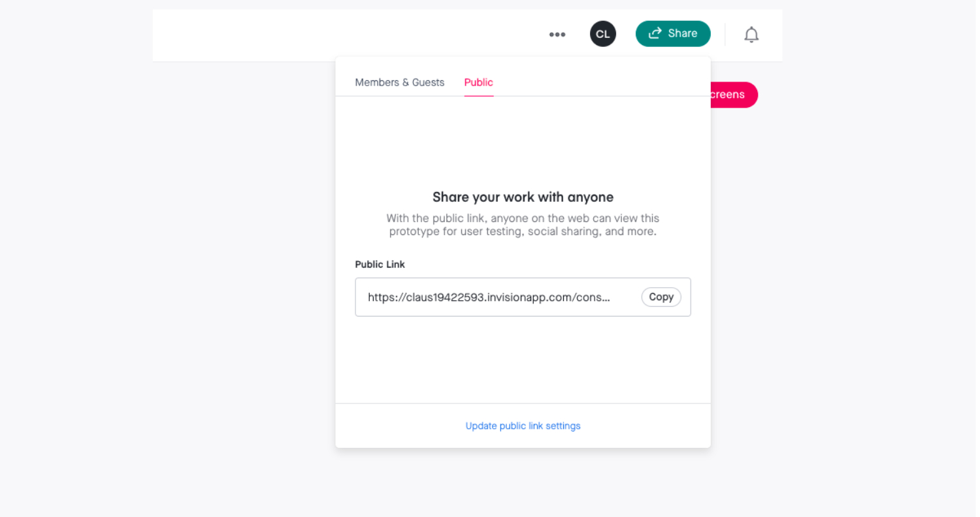Viewport: 980px width, 517px height.
Task: Click empty white header bar left of dots
Action: [346, 35]
